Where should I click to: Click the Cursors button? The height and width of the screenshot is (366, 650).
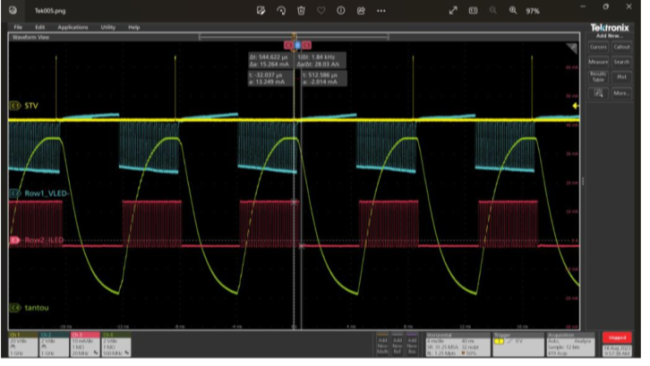click(x=598, y=47)
